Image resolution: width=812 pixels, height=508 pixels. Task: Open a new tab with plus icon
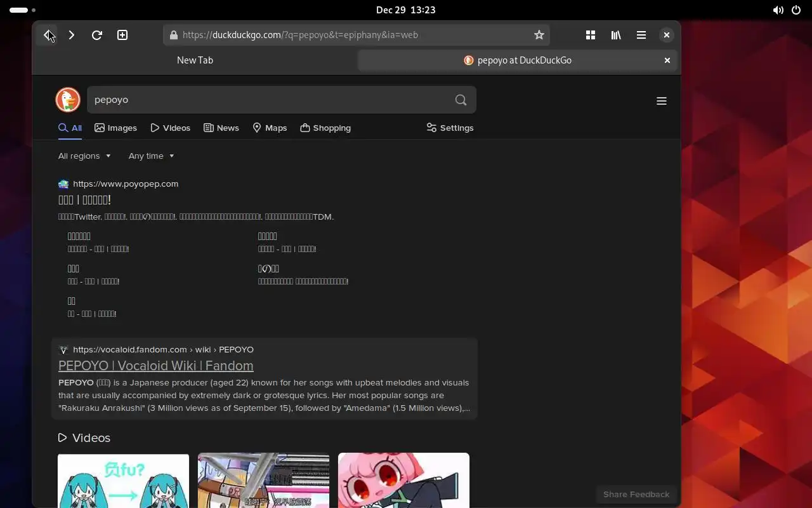[122, 35]
